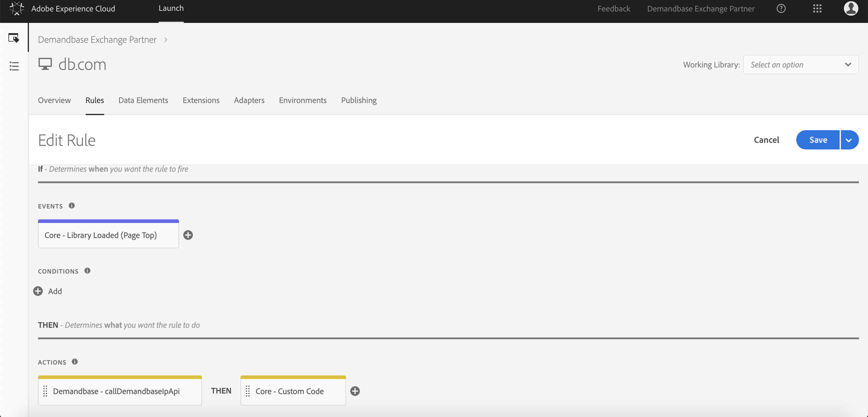Click the info icon next to CONDITIONS
This screenshot has width=868, height=417.
click(87, 271)
